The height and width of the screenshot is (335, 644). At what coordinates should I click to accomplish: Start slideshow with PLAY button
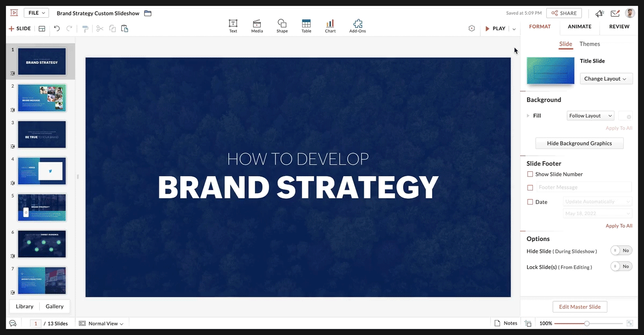coord(495,28)
